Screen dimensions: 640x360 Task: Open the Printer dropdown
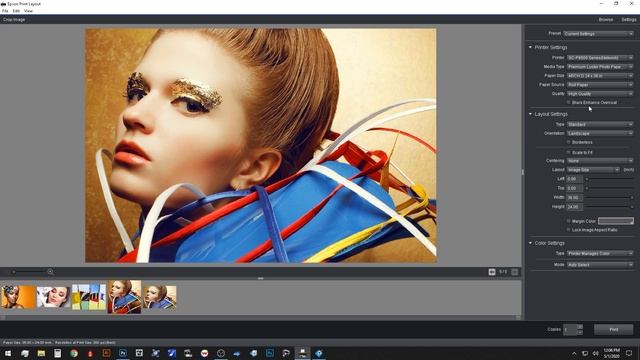[x=600, y=58]
